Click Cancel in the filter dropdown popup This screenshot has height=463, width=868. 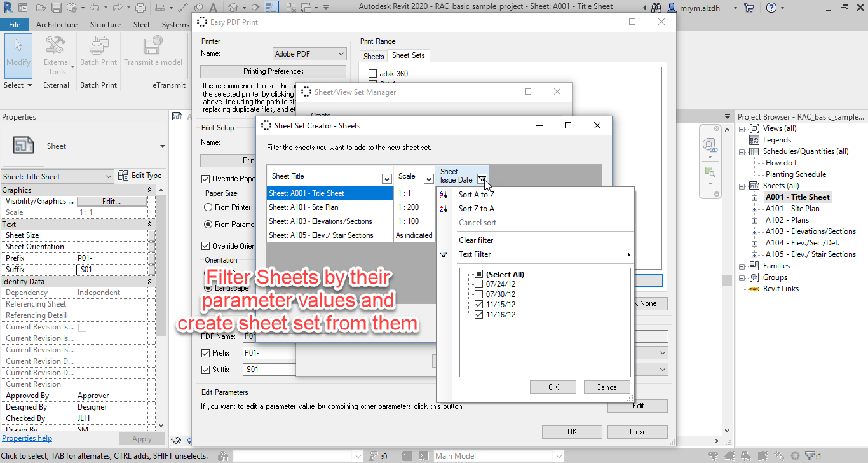click(607, 387)
